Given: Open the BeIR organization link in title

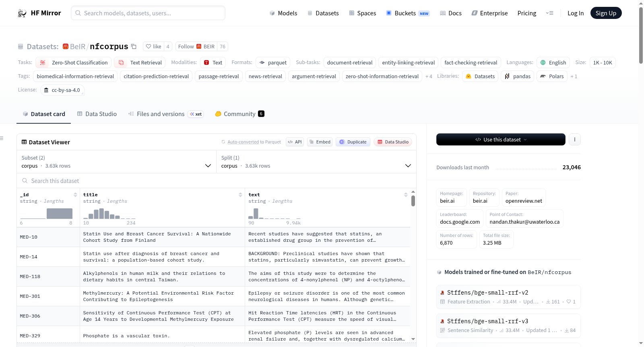Looking at the screenshot, I should (x=78, y=46).
